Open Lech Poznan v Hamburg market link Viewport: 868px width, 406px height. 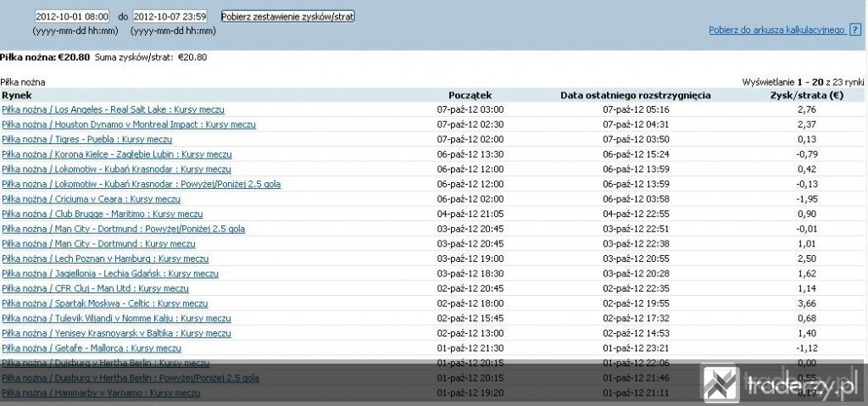pyautogui.click(x=105, y=259)
